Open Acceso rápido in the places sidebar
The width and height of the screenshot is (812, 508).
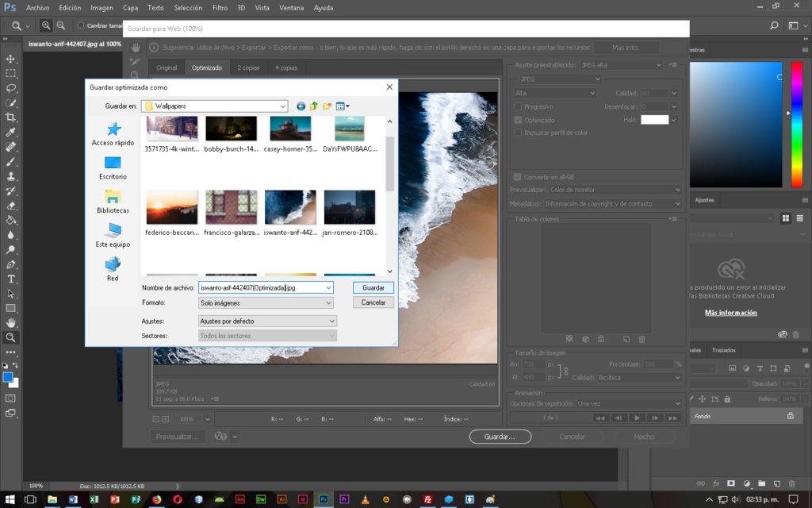pyautogui.click(x=113, y=133)
